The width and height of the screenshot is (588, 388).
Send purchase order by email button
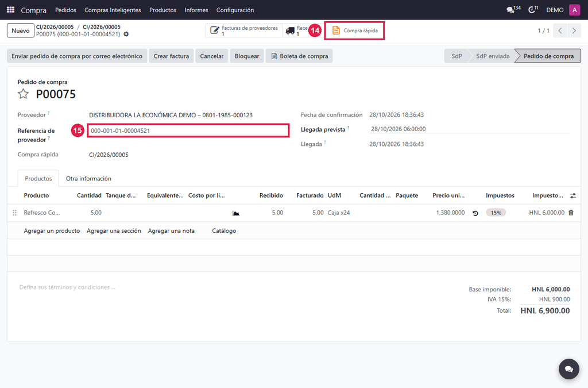pos(77,56)
